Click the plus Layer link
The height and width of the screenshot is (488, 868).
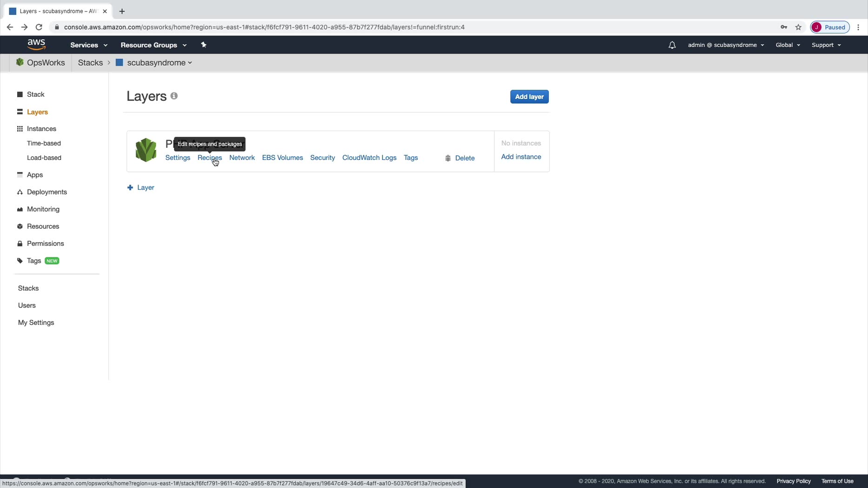140,187
